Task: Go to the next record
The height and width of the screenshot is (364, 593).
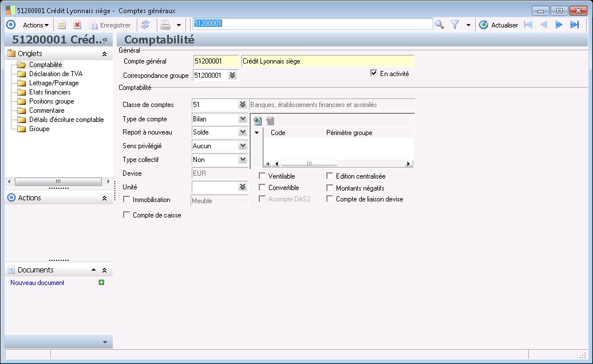Action: pyautogui.click(x=559, y=25)
